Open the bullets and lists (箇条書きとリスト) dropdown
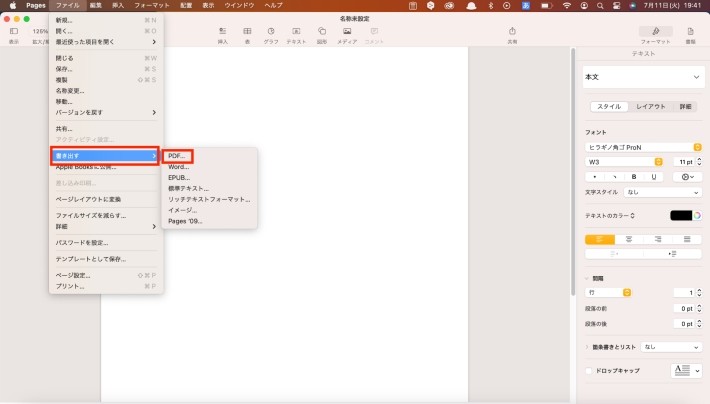Viewport: 710px width, 404px height. [x=671, y=347]
